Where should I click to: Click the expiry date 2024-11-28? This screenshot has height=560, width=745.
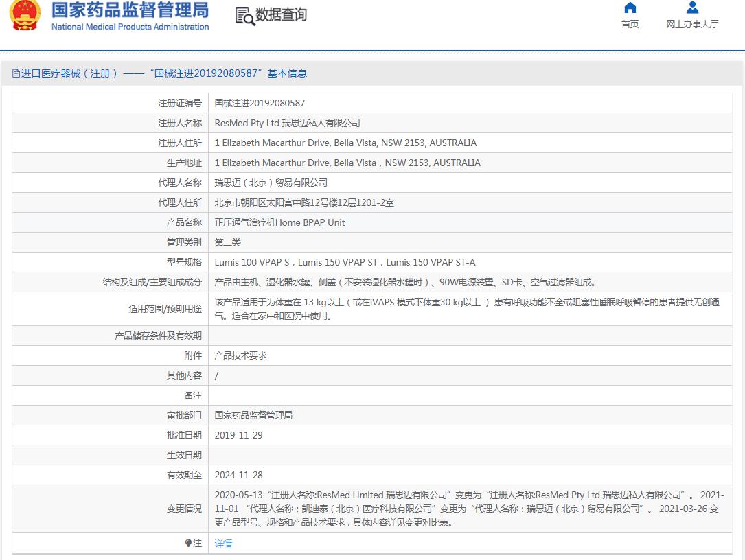(x=238, y=475)
